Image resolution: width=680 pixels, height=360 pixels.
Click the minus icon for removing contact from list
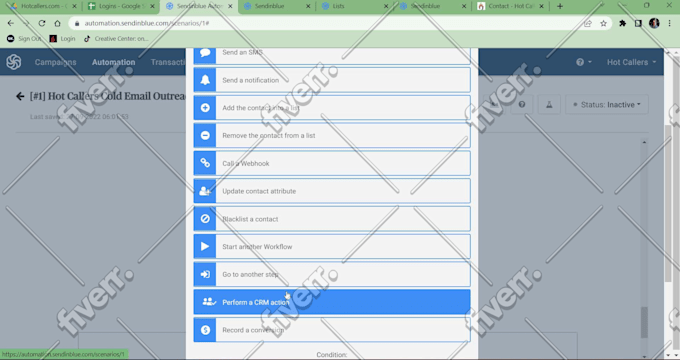pos(205,135)
